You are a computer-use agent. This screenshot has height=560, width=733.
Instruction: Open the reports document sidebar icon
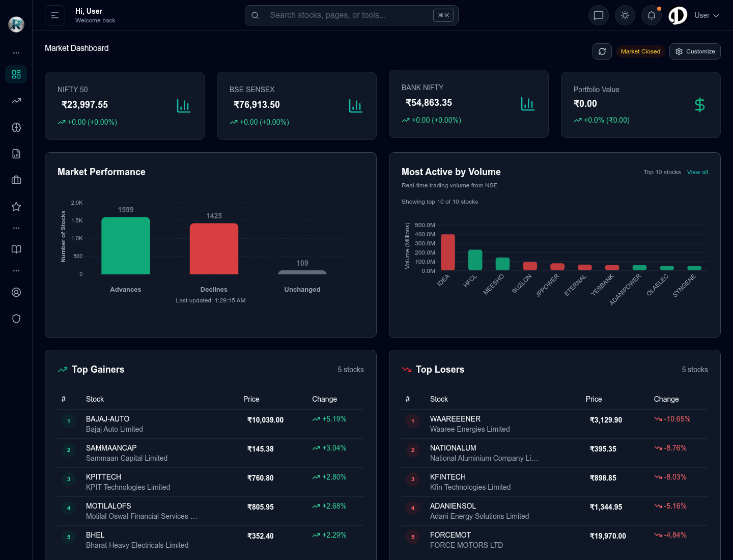pos(16,154)
